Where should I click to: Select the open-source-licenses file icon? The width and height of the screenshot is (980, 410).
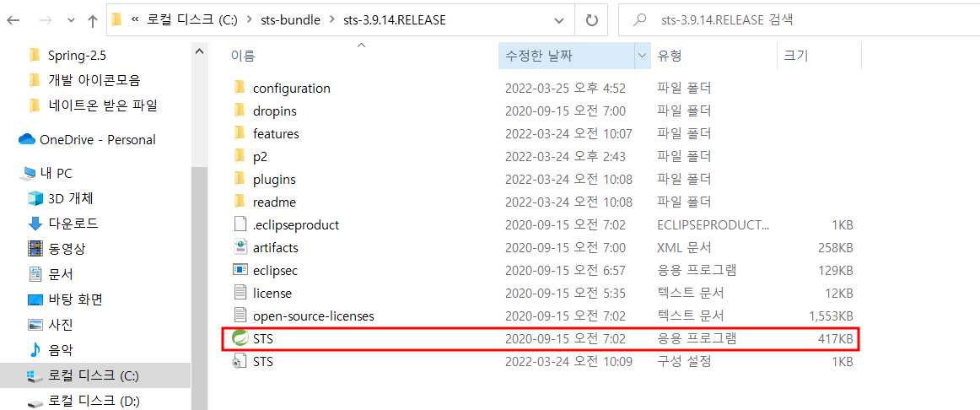coord(240,316)
